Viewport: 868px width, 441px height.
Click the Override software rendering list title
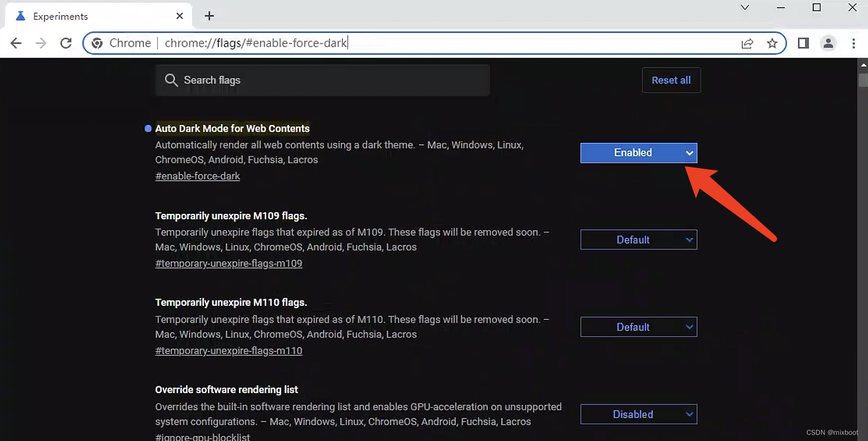[227, 390]
